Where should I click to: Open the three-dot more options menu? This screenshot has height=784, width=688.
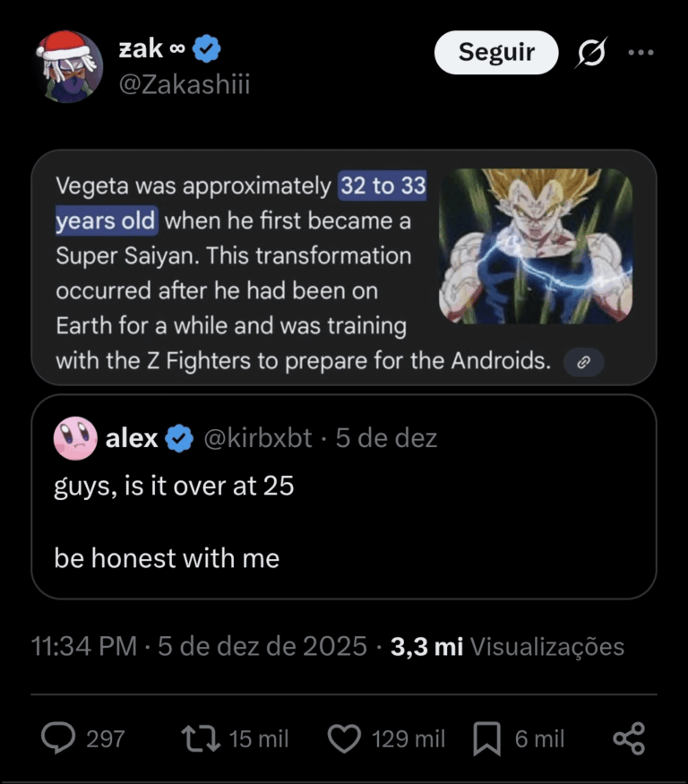tap(641, 53)
